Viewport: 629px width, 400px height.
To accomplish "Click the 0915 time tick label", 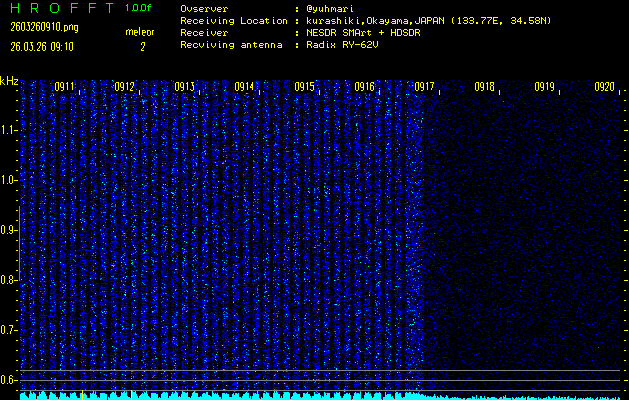I will pyautogui.click(x=304, y=87).
